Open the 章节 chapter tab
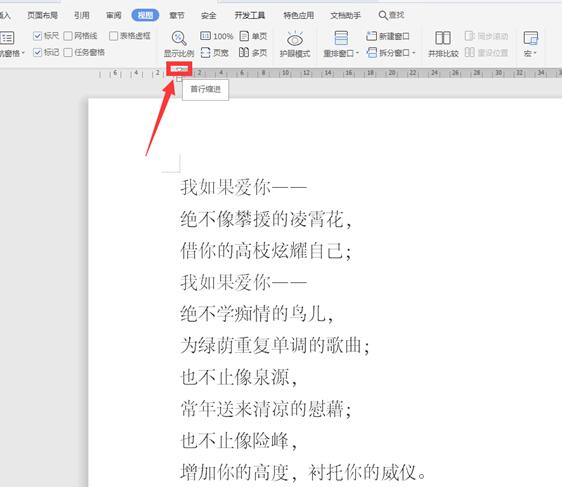Image resolution: width=562 pixels, height=487 pixels. tap(177, 15)
